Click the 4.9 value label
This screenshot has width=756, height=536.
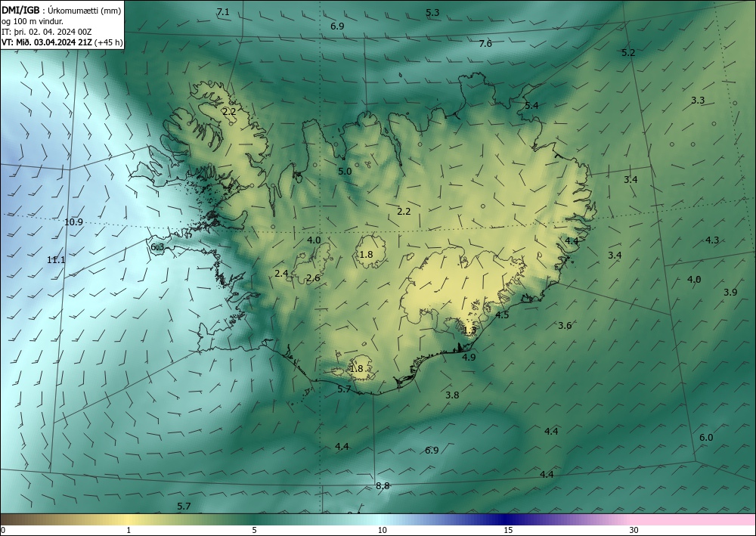tap(469, 357)
